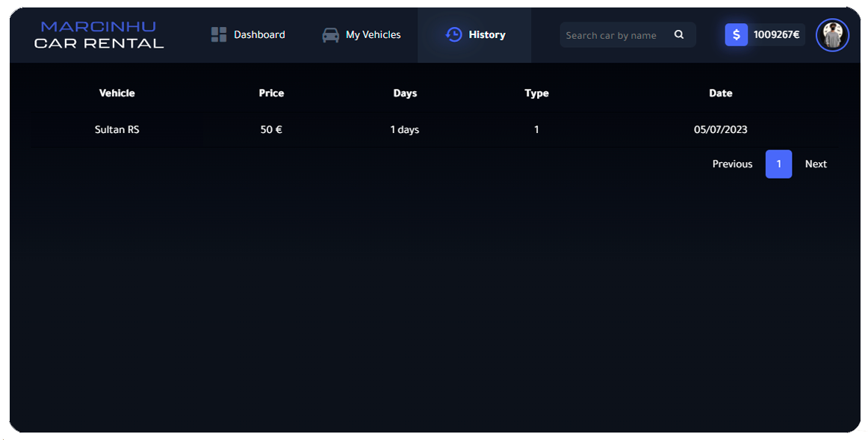This screenshot has height=440, width=868.
Task: Click the balance amount 1009267€
Action: pos(776,34)
